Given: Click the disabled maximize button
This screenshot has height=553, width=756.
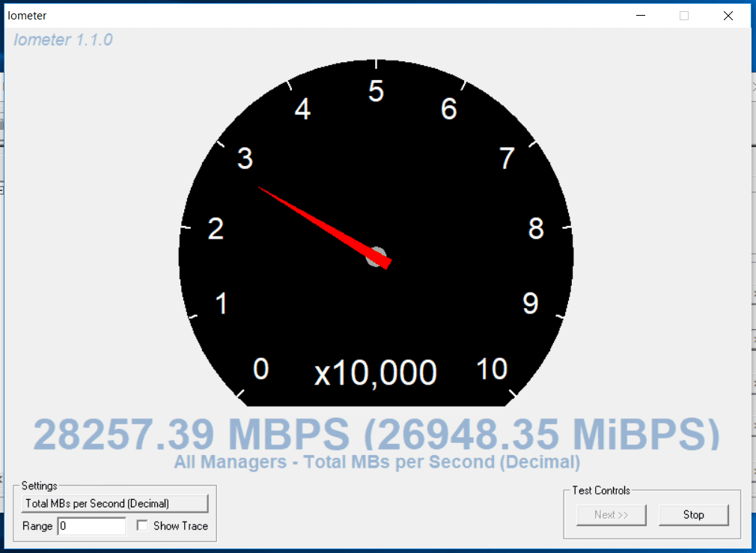Looking at the screenshot, I should 684,16.
